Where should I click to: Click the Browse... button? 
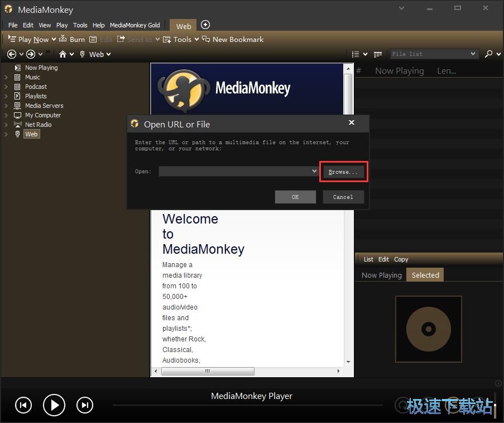tap(343, 172)
